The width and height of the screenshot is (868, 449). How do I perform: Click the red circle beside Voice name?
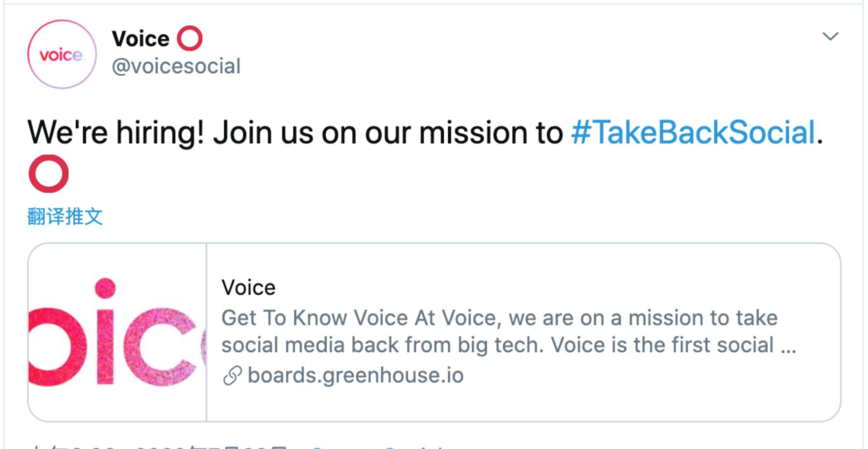[x=190, y=39]
